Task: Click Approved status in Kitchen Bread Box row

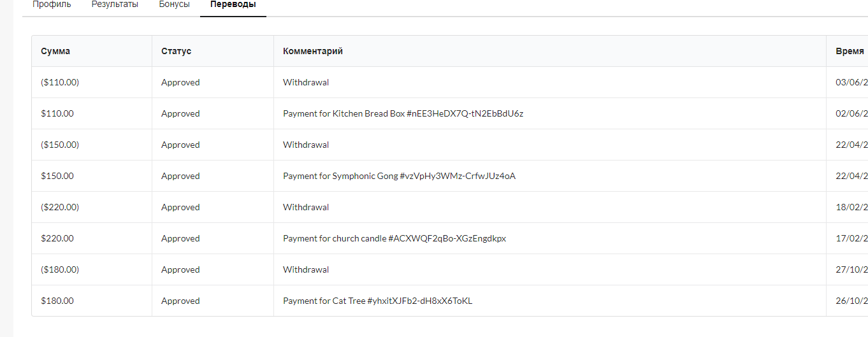Action: [x=180, y=113]
